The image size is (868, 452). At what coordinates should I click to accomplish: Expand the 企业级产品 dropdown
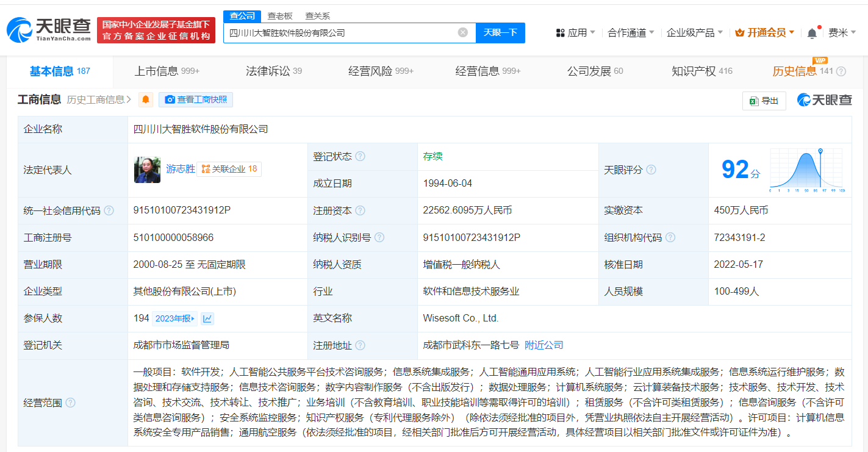click(694, 33)
